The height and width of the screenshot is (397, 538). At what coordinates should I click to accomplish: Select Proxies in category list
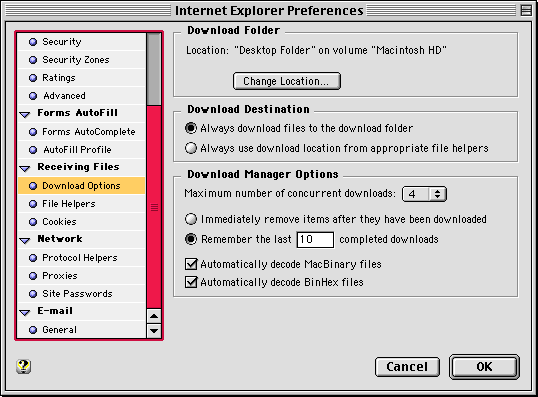click(82, 276)
